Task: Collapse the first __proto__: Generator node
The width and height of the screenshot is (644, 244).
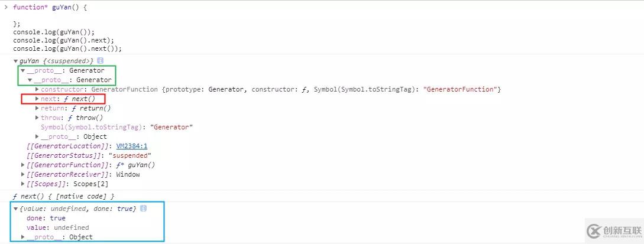Action: click(23, 70)
